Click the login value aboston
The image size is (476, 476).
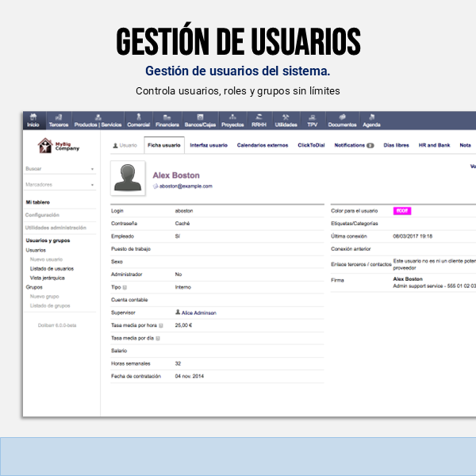(x=184, y=211)
